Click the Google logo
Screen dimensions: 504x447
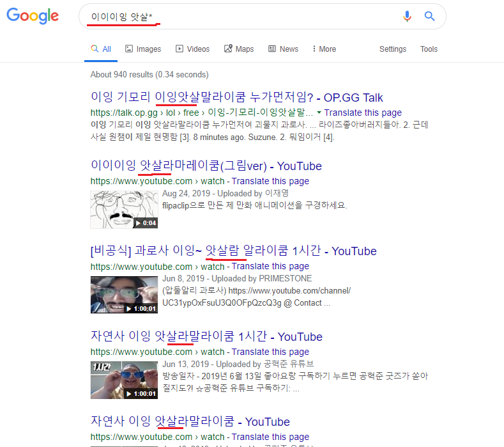33,15
